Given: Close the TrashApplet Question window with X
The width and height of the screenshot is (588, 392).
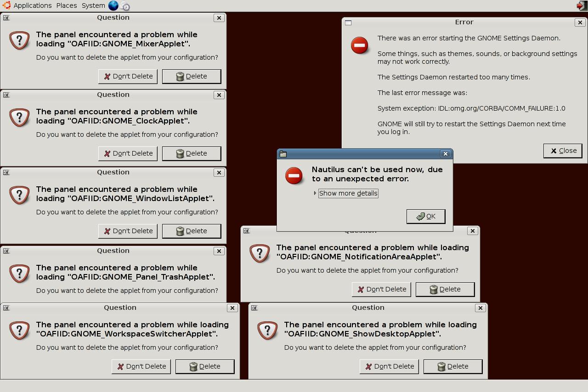Looking at the screenshot, I should [x=219, y=251].
